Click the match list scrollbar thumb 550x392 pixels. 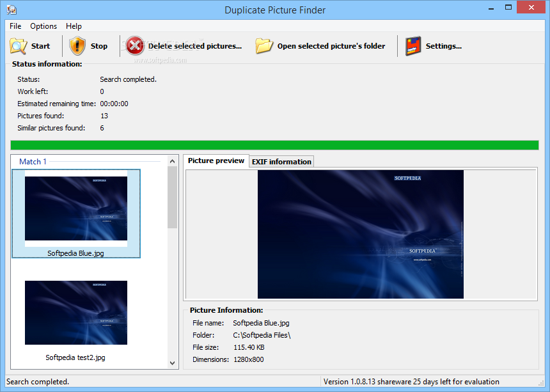[172, 198]
